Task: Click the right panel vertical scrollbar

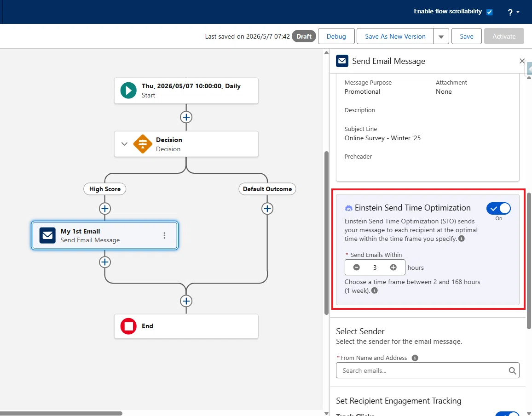Action: [x=529, y=261]
